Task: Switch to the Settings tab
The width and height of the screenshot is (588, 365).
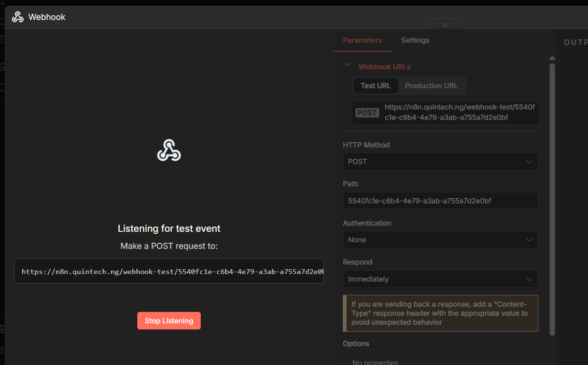Action: (415, 40)
